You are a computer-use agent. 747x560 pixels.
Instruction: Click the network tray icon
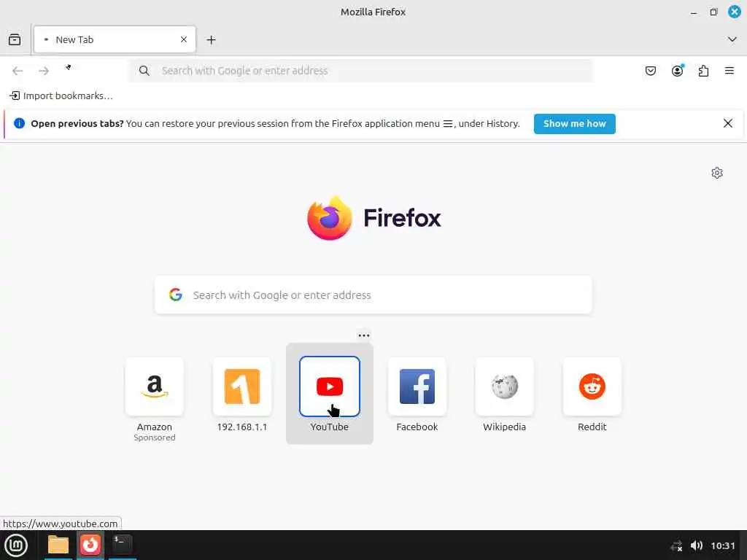click(676, 545)
